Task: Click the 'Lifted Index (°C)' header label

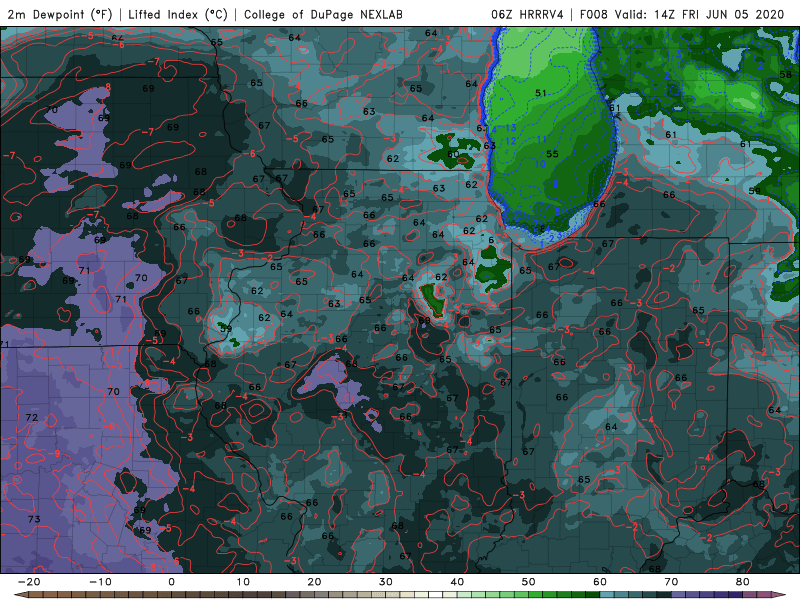Action: coord(178,14)
